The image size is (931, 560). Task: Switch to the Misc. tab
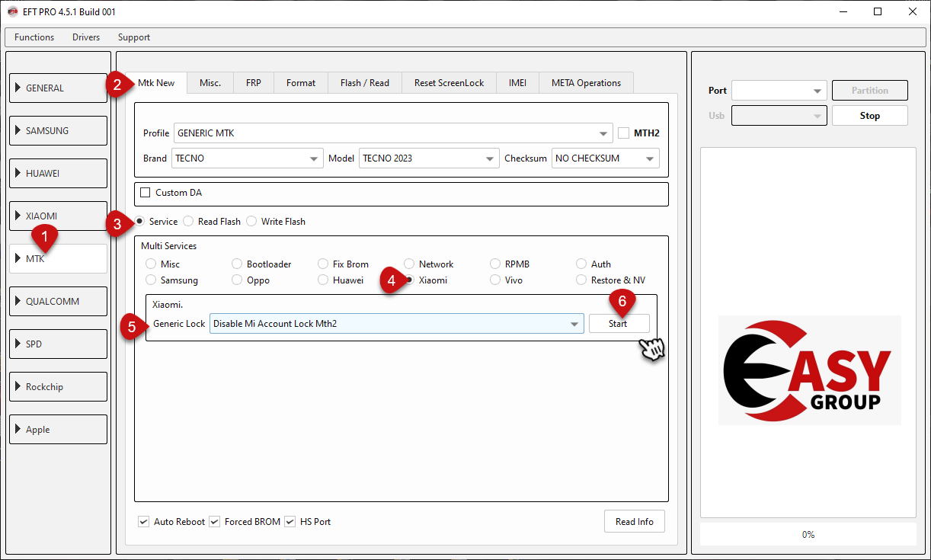[x=210, y=83]
